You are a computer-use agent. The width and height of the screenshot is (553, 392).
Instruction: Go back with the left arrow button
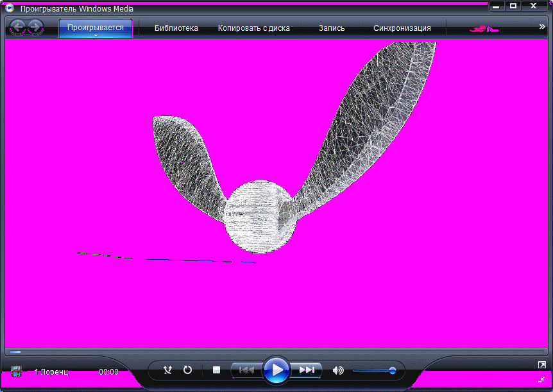pos(17,27)
